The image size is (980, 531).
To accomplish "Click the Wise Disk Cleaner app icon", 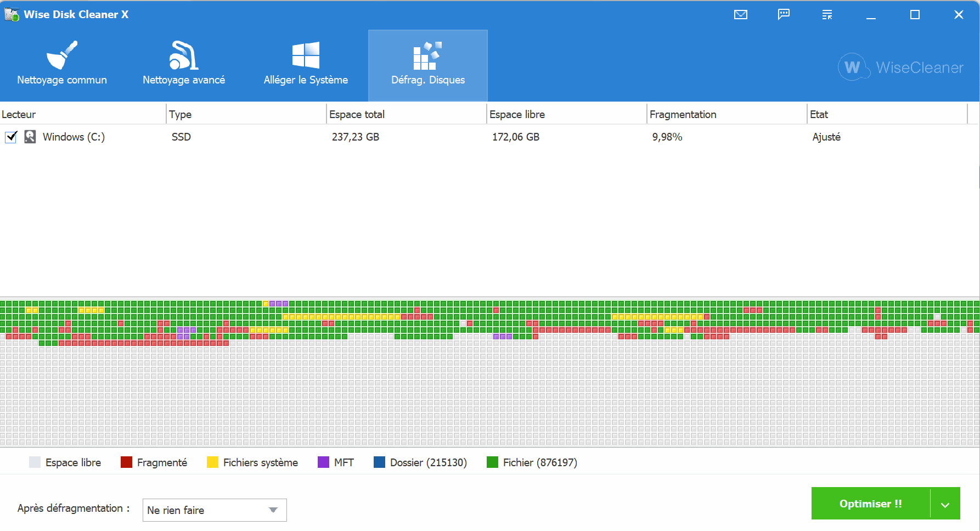I will (12, 14).
